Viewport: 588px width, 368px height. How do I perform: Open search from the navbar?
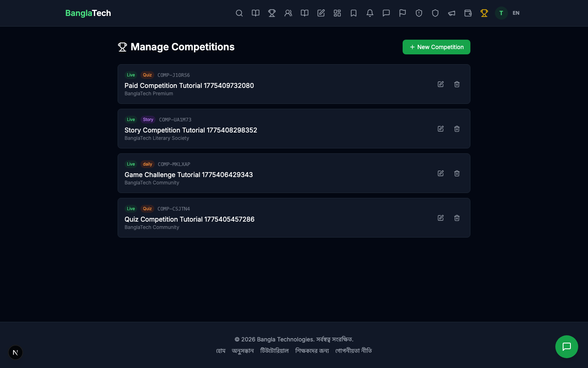point(239,13)
